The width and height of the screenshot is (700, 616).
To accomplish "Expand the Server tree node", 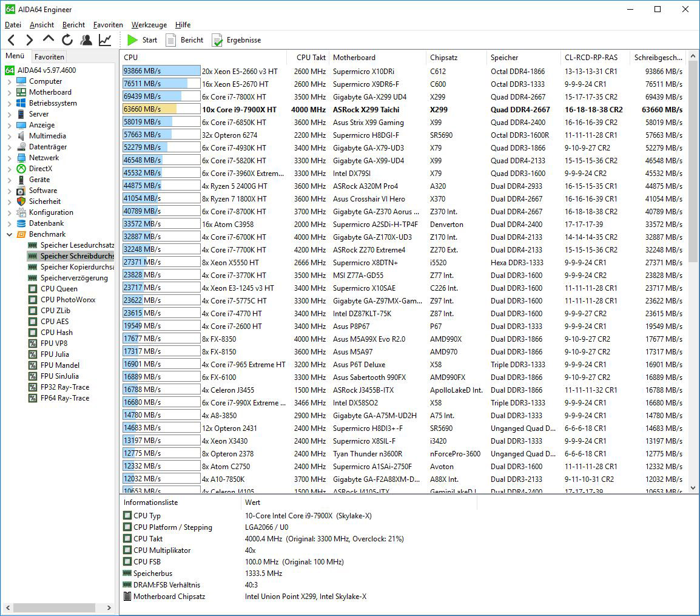I will coord(9,114).
